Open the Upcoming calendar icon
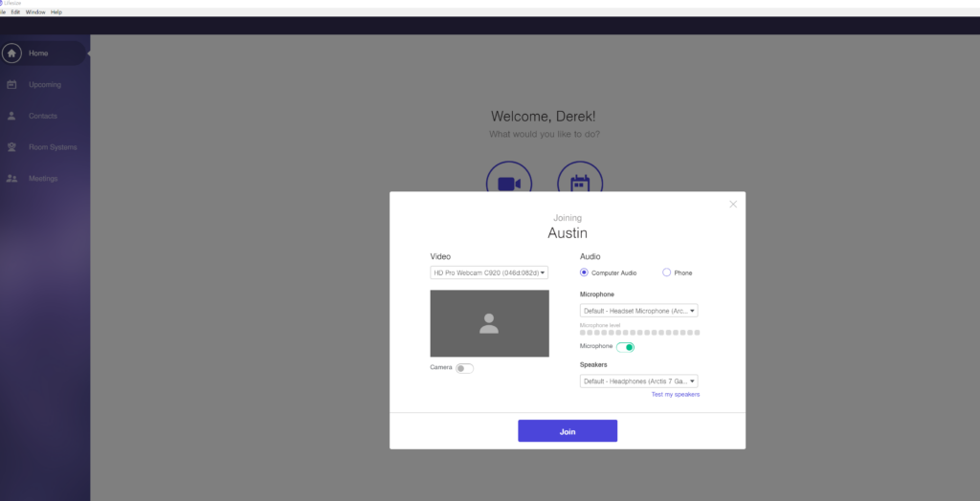Screen dimensions: 980x501 pos(11,84)
